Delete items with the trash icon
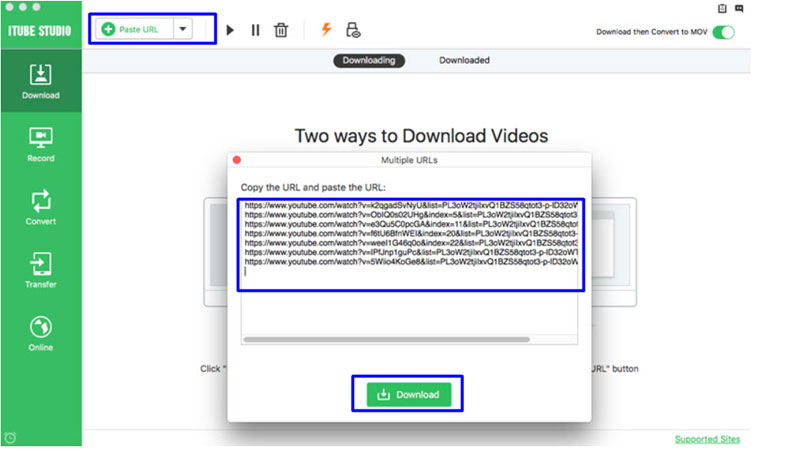The width and height of the screenshot is (800, 450). (281, 30)
